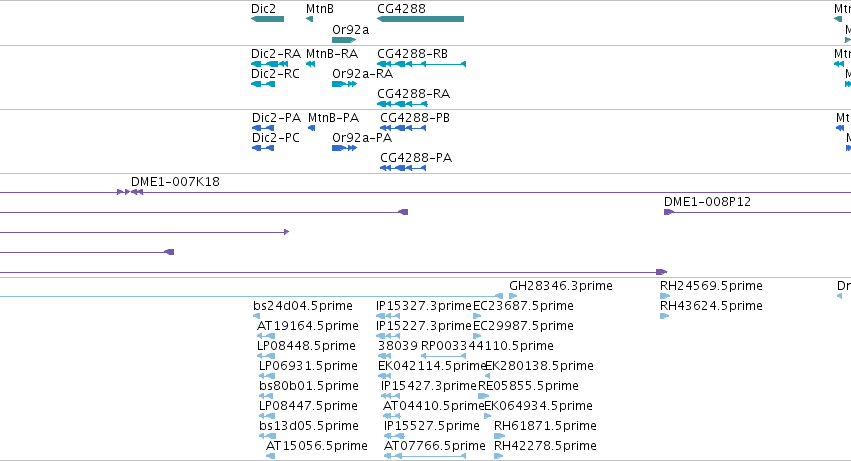Select the CG4288-RB transcript label

click(412, 54)
